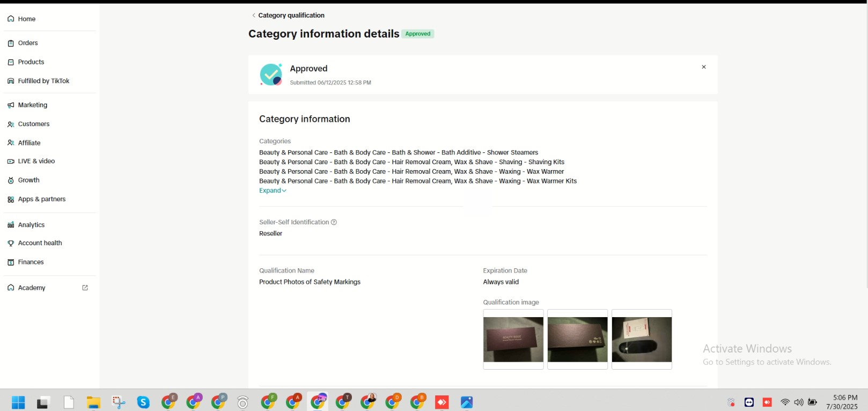
Task: Switch to Chrome profile F window
Action: coord(269,402)
